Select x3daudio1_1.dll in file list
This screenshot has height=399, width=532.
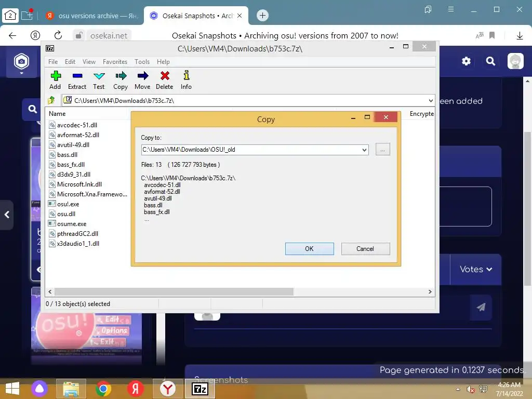78,244
